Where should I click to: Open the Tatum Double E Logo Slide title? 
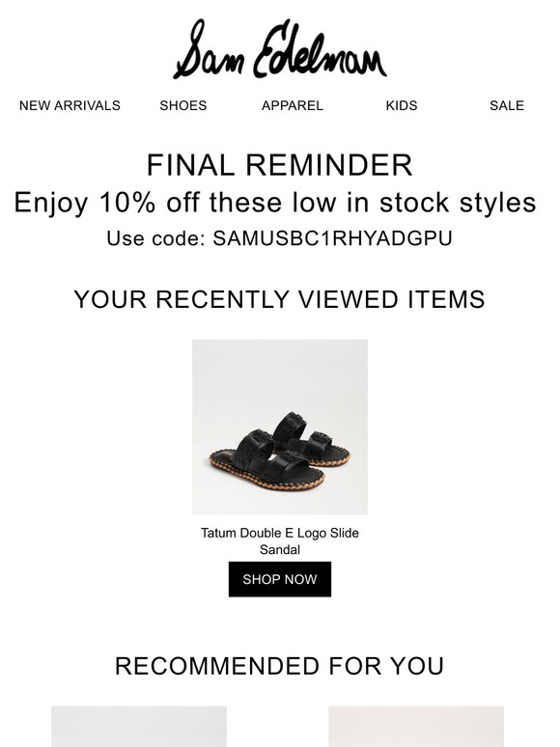(280, 533)
